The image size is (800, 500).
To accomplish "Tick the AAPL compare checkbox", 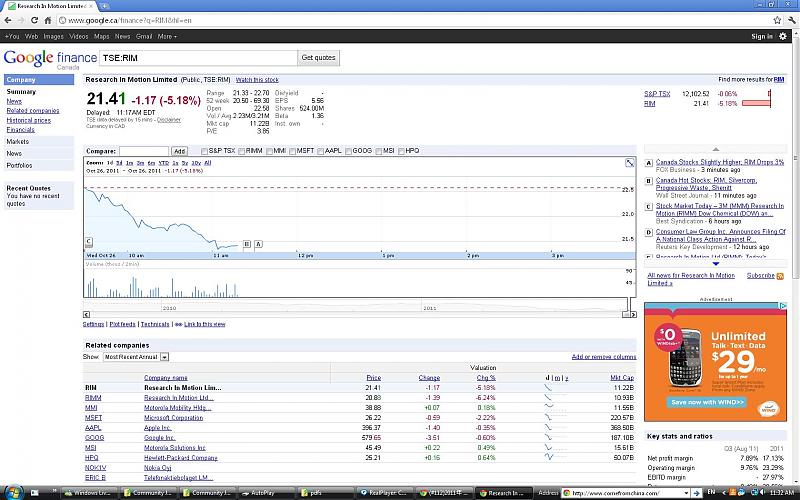I will [x=321, y=151].
